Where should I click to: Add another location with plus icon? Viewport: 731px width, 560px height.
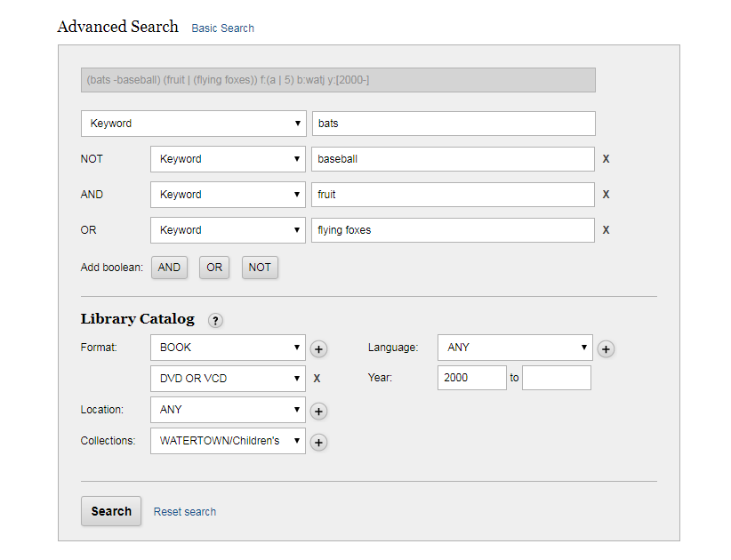pyautogui.click(x=319, y=412)
